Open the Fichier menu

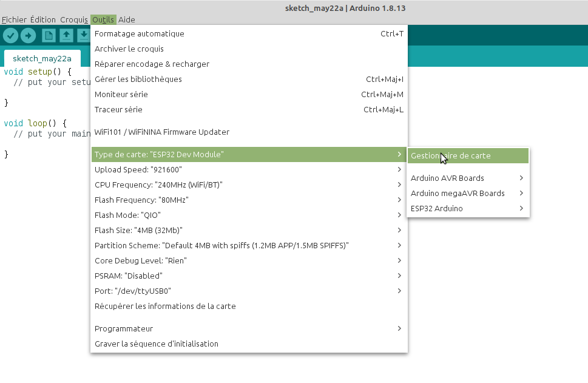pos(14,19)
